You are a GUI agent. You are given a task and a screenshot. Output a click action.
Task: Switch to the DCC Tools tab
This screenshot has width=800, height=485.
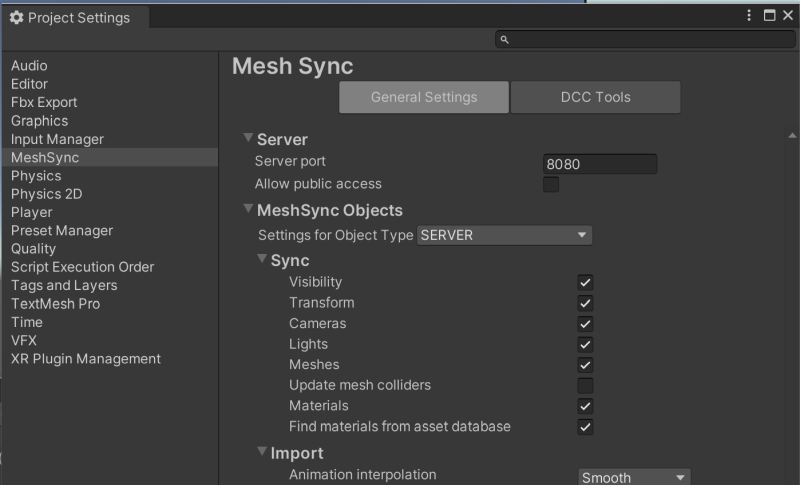point(595,97)
